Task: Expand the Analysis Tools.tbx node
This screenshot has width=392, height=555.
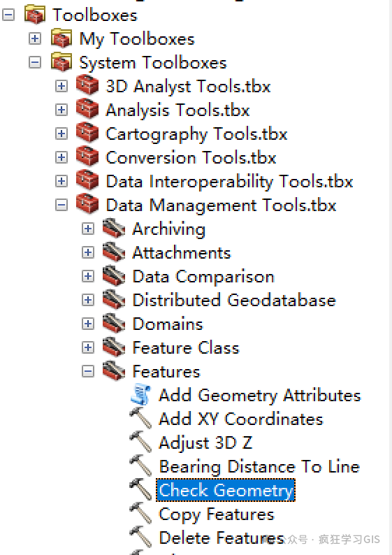Action: tap(61, 110)
